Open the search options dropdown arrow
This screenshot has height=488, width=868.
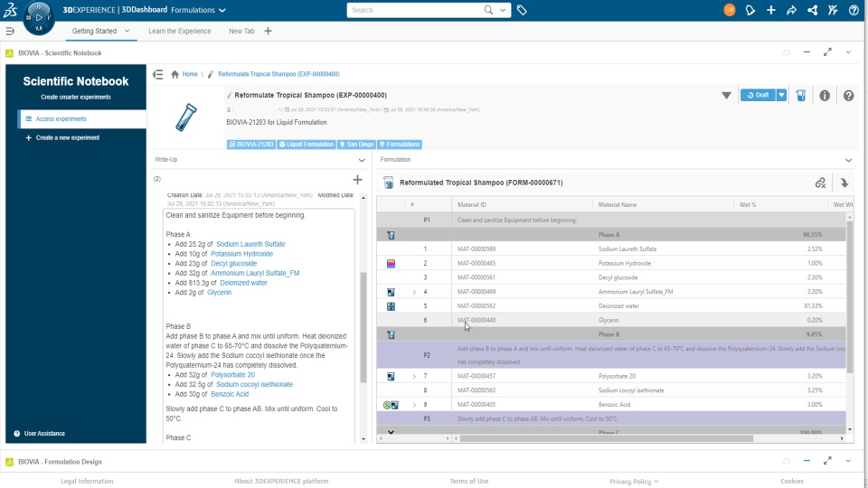pos(503,10)
